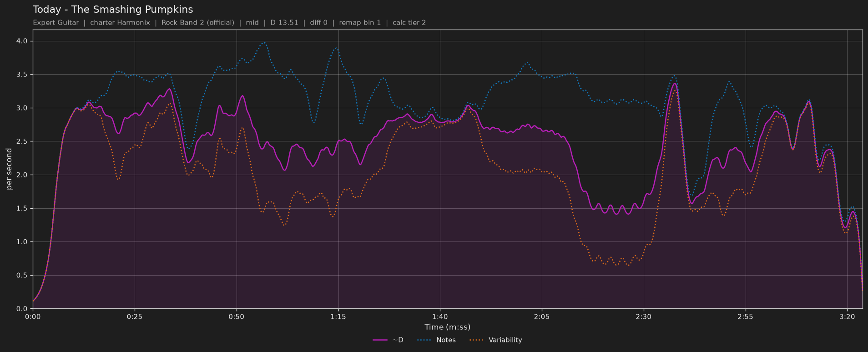868x352 pixels.
Task: Click the 4.0 y-axis tick label
Action: point(22,41)
